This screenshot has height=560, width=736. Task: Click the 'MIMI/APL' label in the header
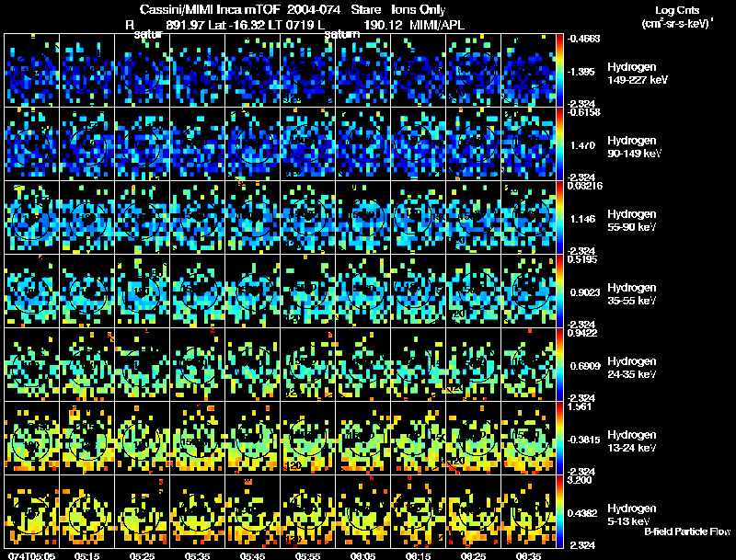pyautogui.click(x=437, y=25)
